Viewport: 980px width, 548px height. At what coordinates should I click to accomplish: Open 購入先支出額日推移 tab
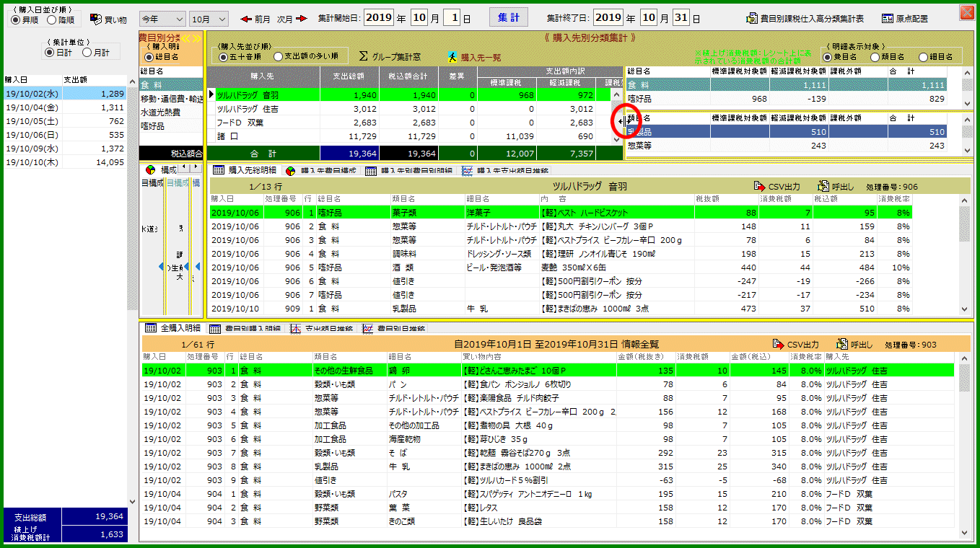click(504, 170)
